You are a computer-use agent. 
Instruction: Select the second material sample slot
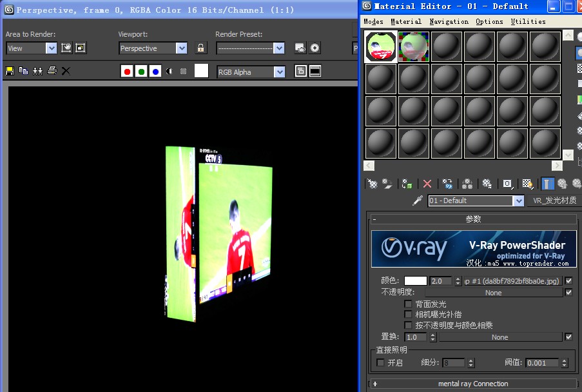click(x=414, y=47)
